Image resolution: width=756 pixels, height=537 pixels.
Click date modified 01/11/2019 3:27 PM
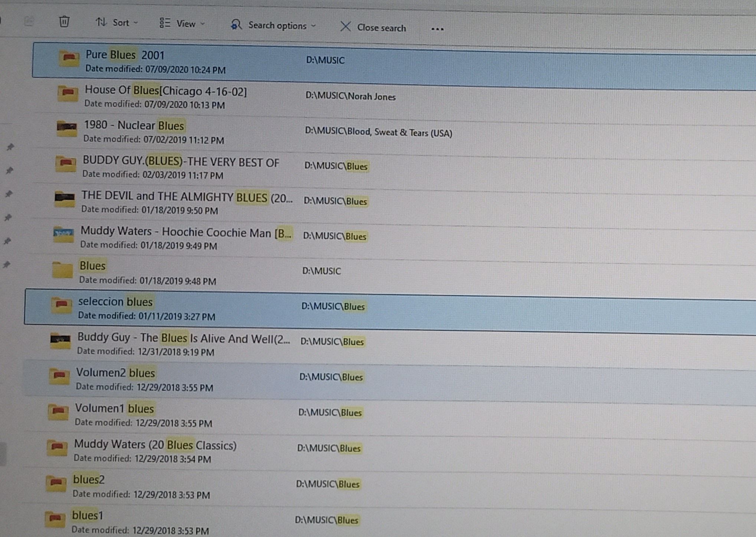pyautogui.click(x=147, y=316)
